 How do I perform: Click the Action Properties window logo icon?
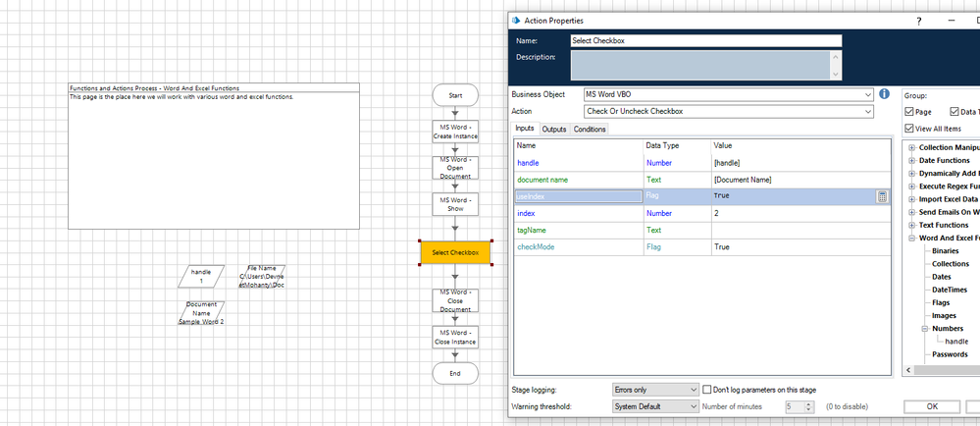point(517,21)
